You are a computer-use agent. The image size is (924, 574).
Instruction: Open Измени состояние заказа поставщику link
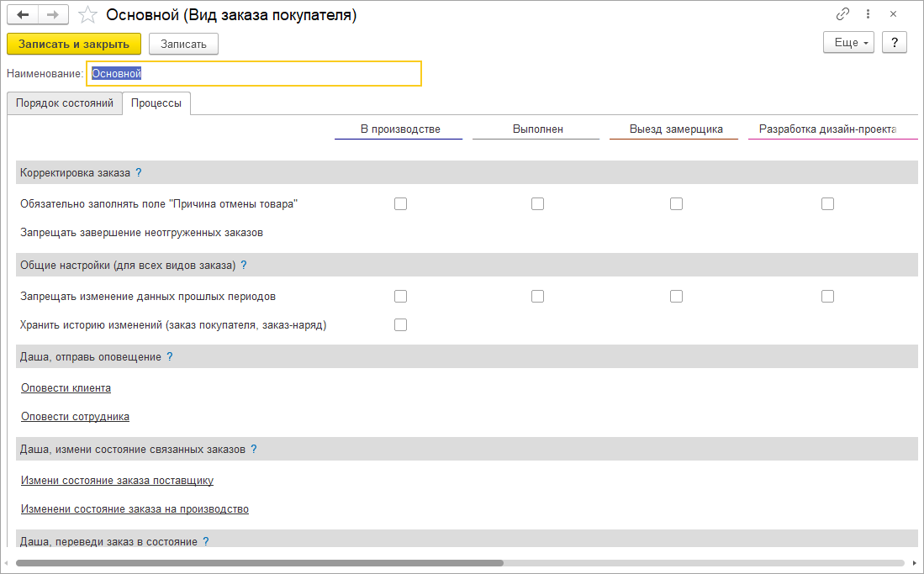(117, 480)
